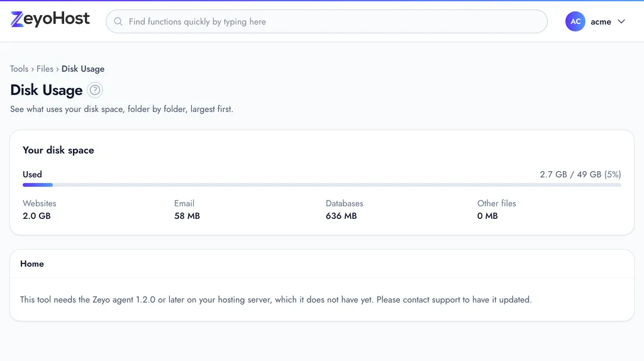Open the ZeyoHost logo home link
The height and width of the screenshot is (361, 644).
tap(50, 19)
